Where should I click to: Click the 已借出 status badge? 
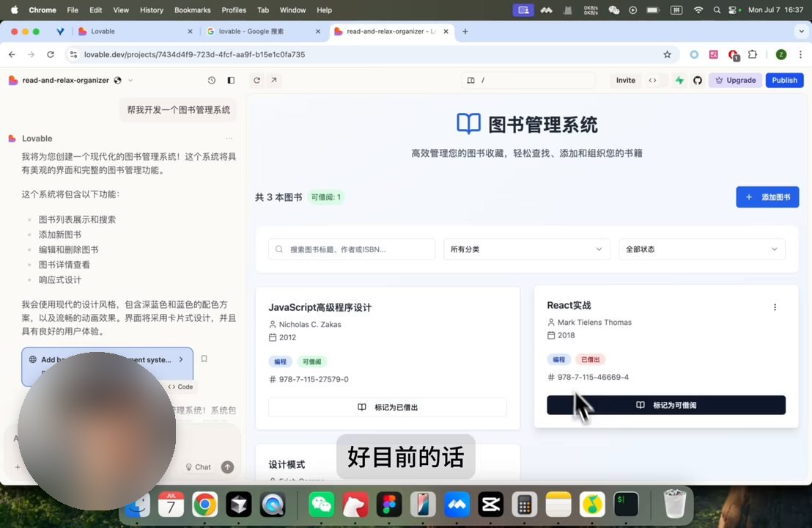[591, 359]
